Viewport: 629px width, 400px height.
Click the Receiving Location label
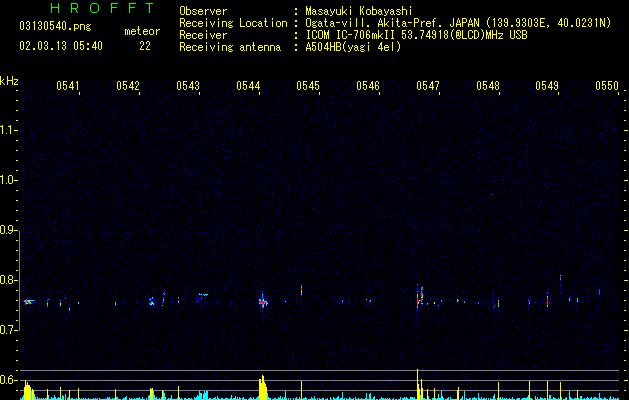pyautogui.click(x=233, y=23)
